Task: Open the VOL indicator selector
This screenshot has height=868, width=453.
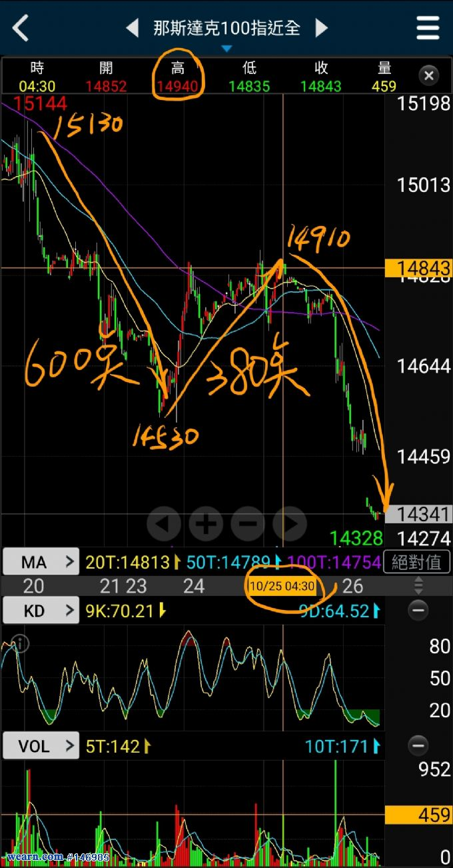Action: point(41,745)
